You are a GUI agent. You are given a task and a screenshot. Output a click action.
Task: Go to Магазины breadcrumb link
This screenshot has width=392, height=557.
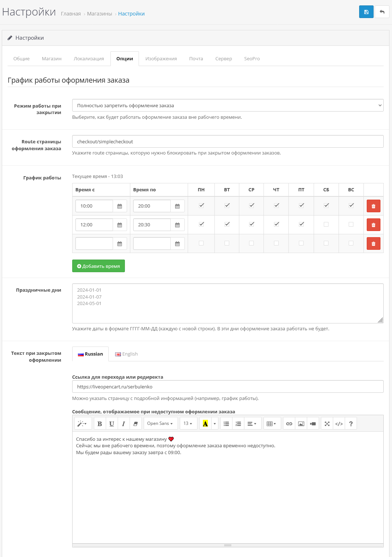coord(99,14)
